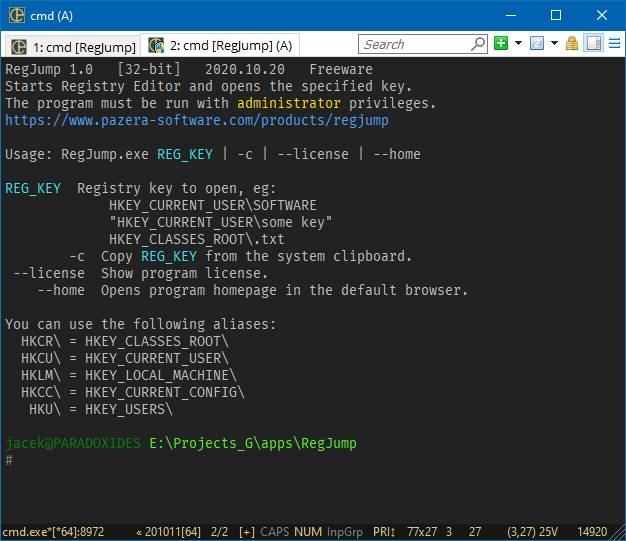Toggle the padlock scroll lock icon

pos(572,44)
